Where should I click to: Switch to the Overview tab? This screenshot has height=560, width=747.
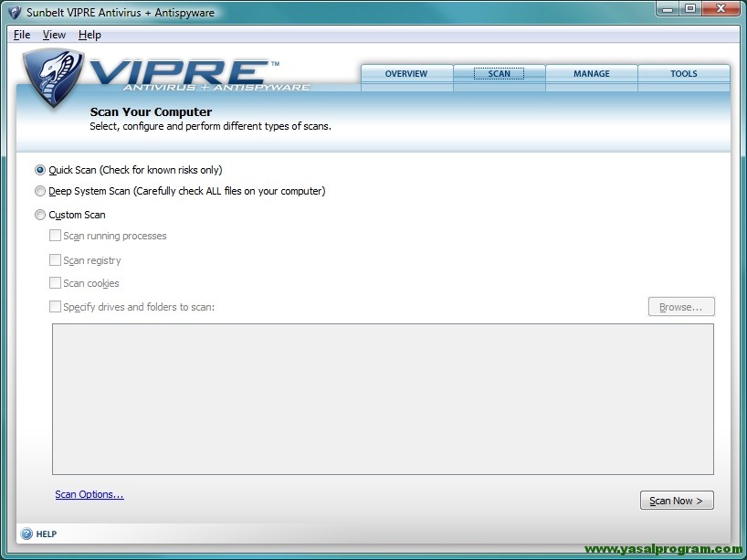(406, 74)
